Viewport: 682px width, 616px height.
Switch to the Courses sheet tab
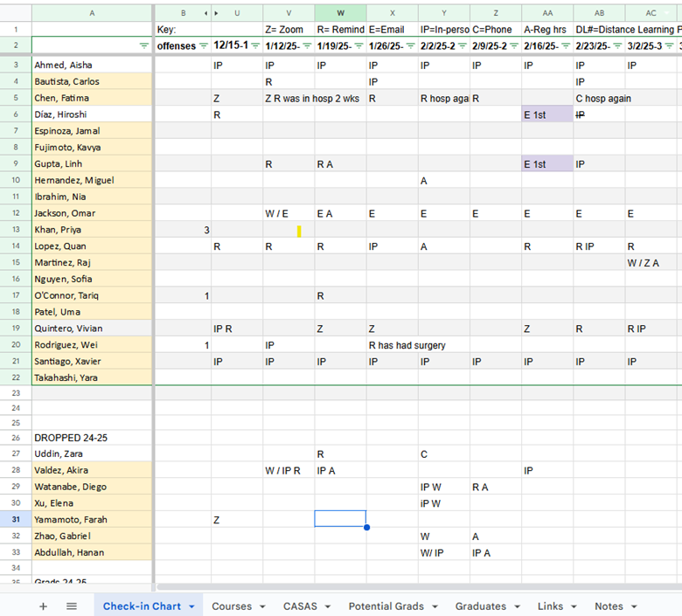coord(232,606)
